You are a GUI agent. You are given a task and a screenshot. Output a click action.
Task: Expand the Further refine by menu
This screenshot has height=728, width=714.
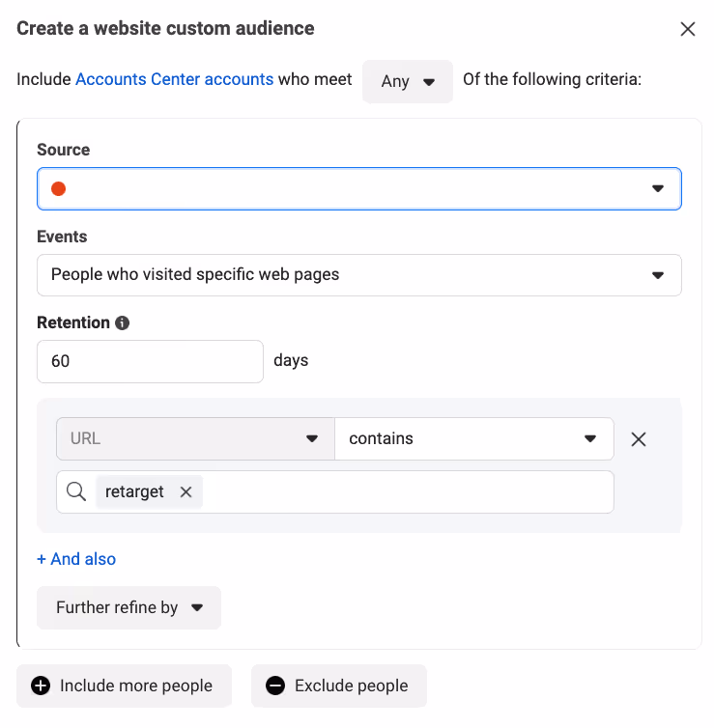[129, 607]
